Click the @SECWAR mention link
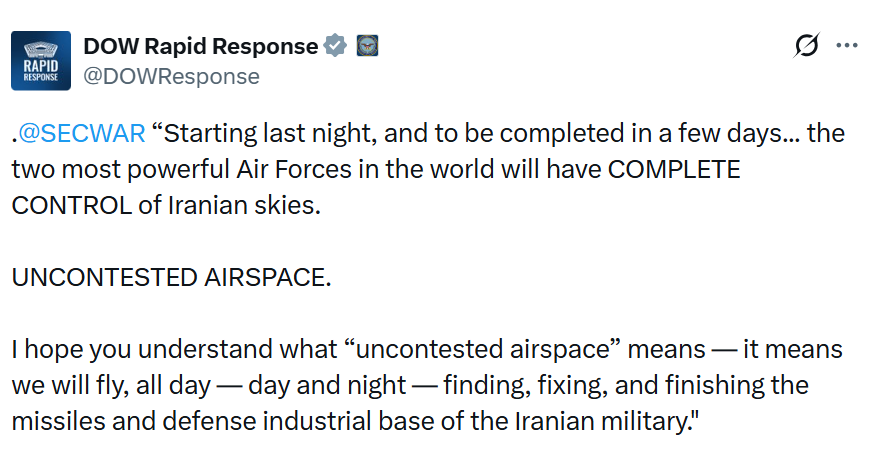This screenshot has width=878, height=453. click(x=83, y=133)
